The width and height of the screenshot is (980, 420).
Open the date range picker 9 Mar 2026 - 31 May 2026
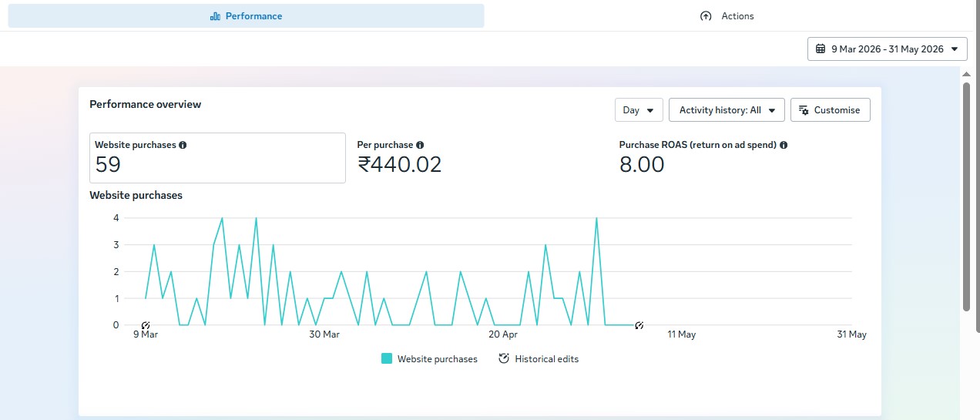coord(887,49)
